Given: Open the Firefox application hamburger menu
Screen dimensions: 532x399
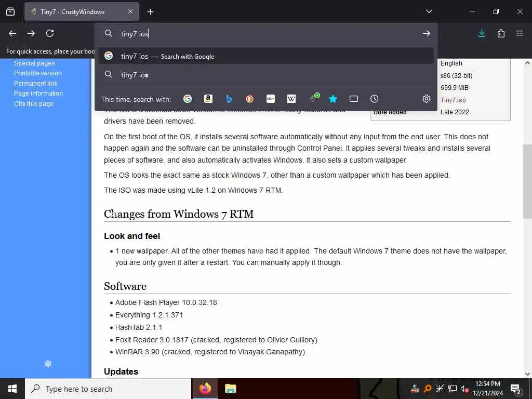Looking at the screenshot, I should tap(520, 33).
